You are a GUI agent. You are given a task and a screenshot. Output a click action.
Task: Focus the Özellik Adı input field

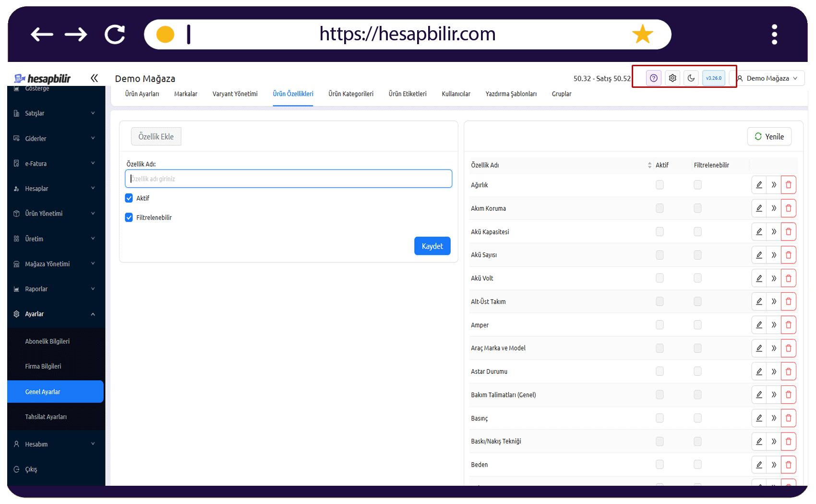coord(288,179)
